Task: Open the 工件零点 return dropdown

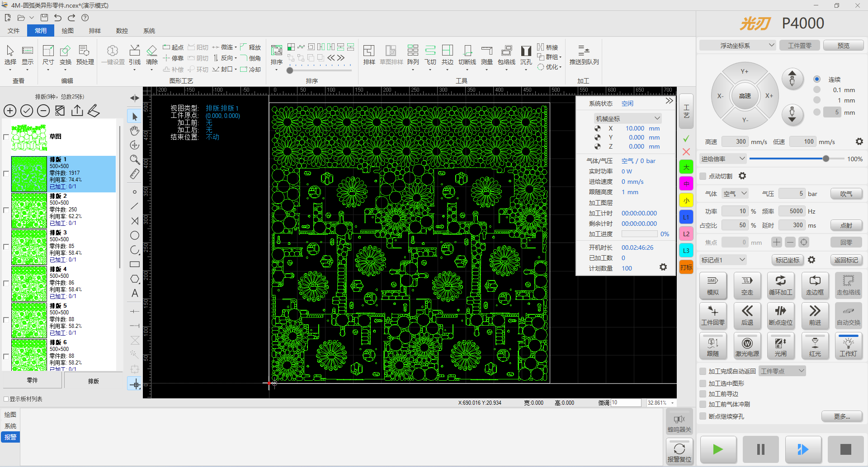Action: point(782,371)
